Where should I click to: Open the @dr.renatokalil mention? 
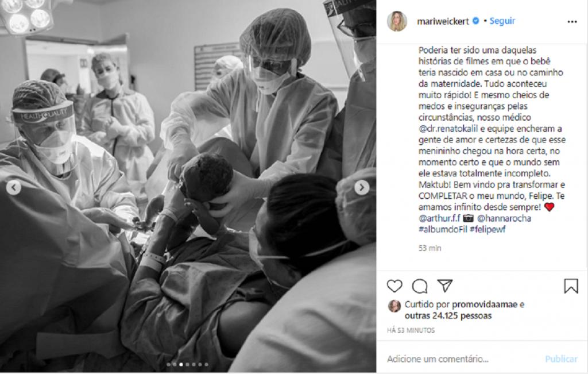(x=448, y=129)
